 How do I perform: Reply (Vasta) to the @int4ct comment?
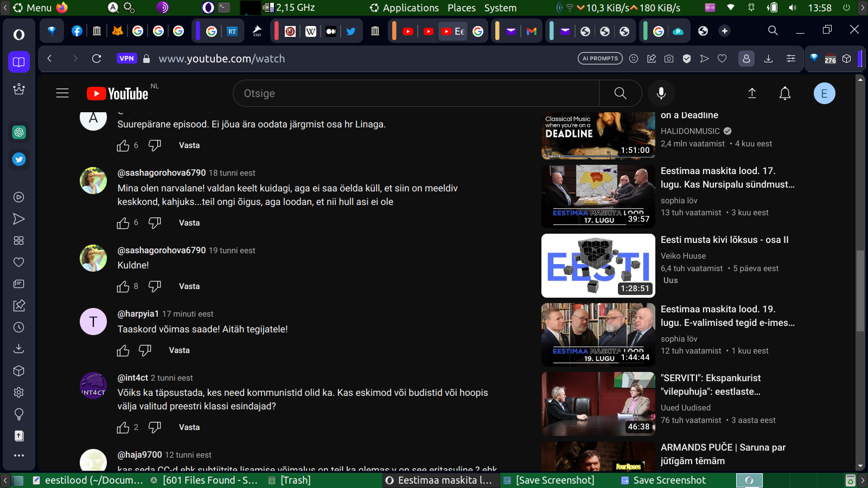pyautogui.click(x=189, y=427)
